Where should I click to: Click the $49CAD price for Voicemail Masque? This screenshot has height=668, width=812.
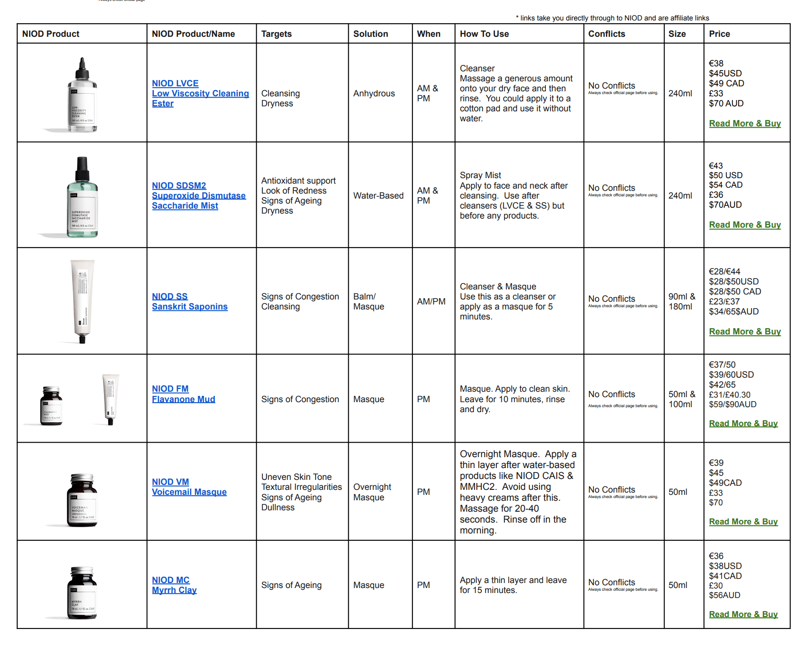(725, 483)
